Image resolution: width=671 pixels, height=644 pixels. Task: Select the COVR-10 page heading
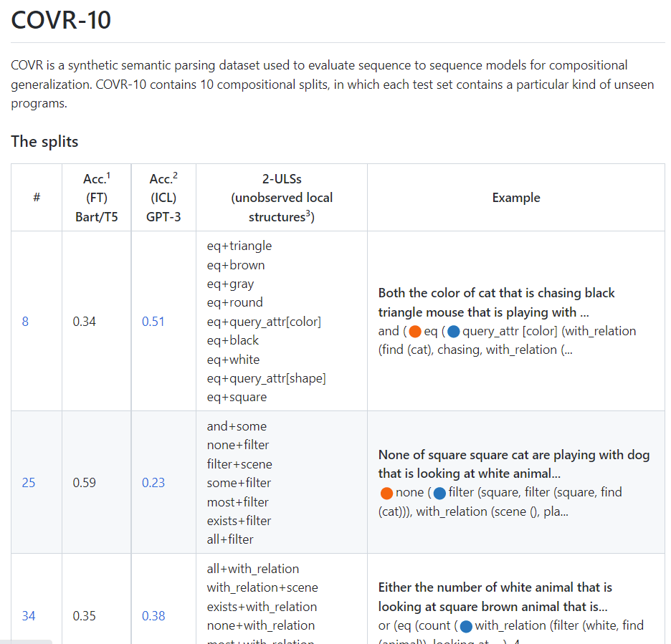coord(61,19)
